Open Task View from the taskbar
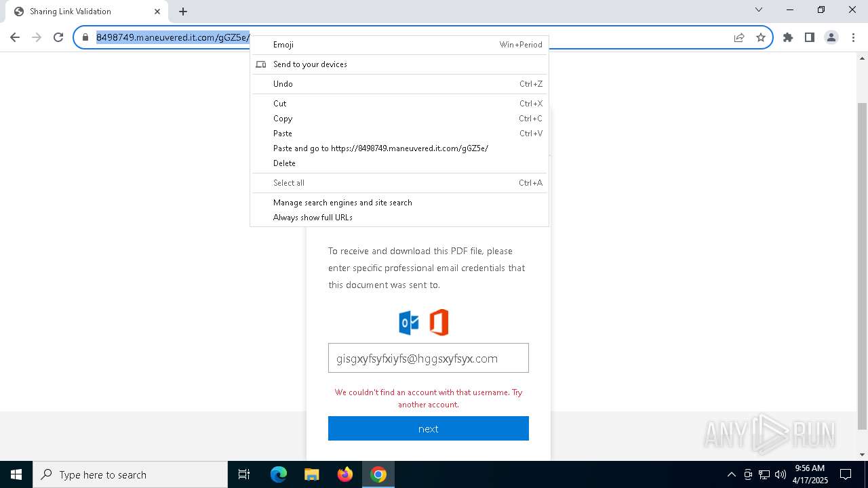 pyautogui.click(x=244, y=474)
